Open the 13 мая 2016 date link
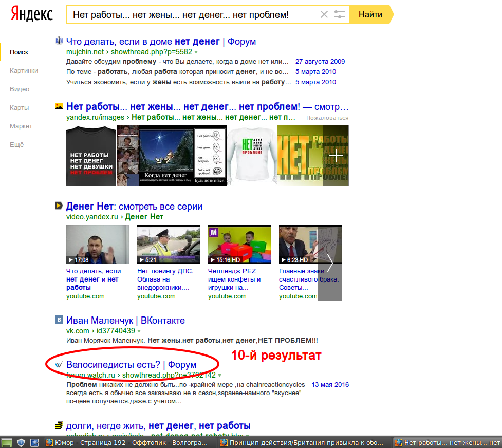Viewport: 502px width, 448px height. 330,385
